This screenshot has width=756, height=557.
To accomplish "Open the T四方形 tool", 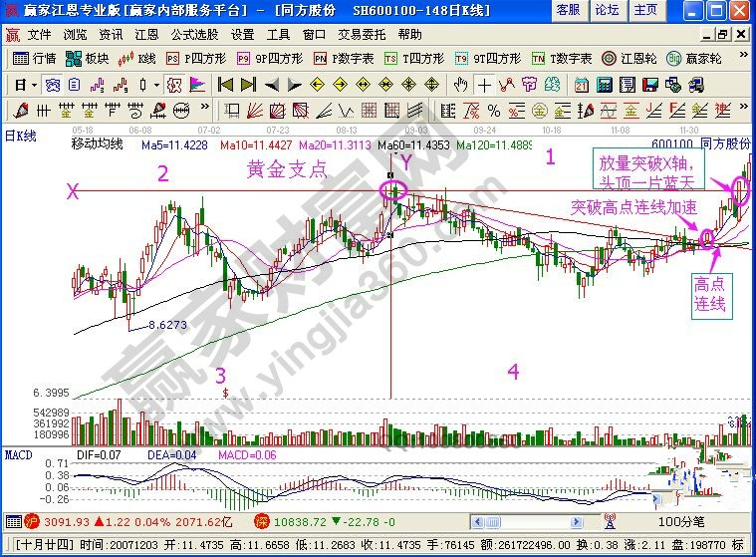I will tap(414, 59).
